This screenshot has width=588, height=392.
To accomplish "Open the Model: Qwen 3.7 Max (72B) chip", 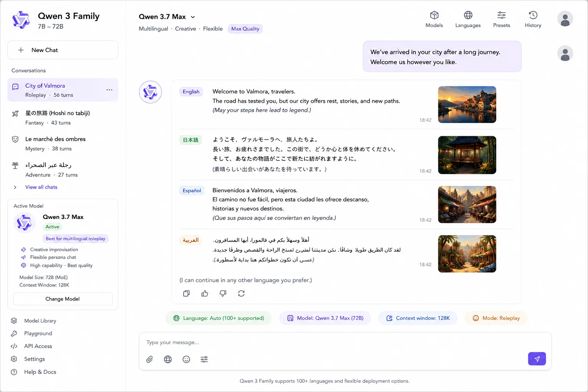I will [325, 318].
